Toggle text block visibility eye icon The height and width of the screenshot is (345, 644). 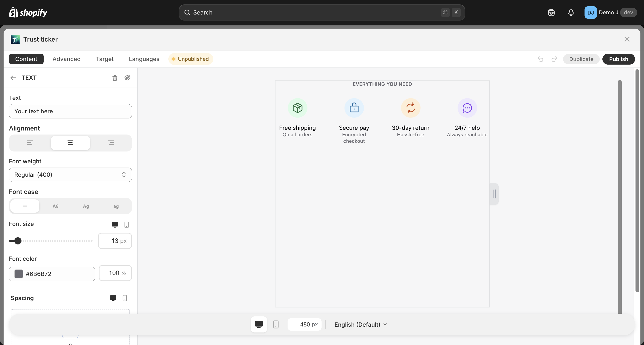coord(127,78)
